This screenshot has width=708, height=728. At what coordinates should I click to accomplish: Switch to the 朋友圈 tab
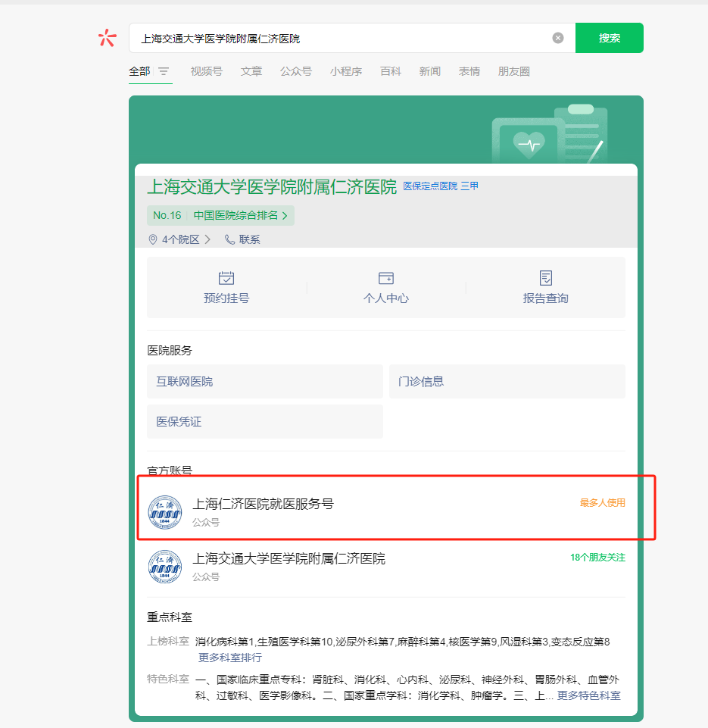513,71
